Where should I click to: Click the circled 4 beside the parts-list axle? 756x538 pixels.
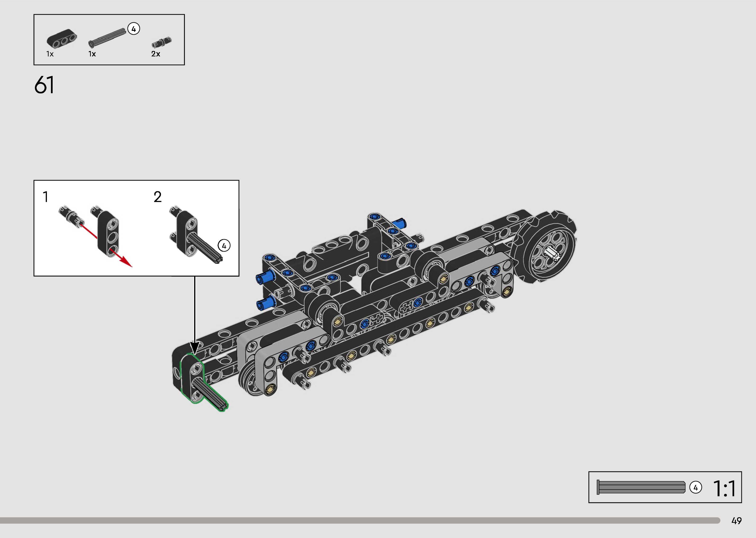pos(133,29)
